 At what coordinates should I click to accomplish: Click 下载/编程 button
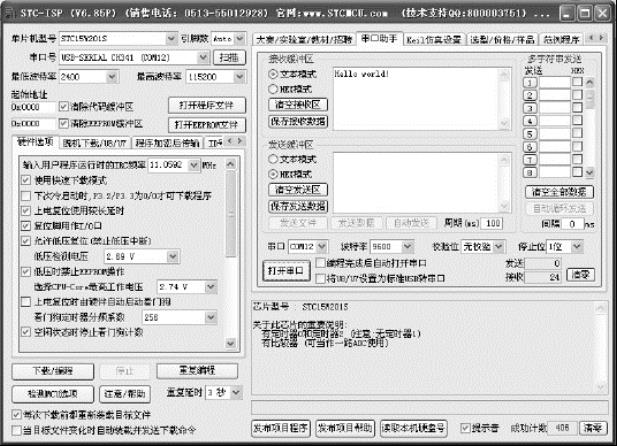click(x=52, y=371)
